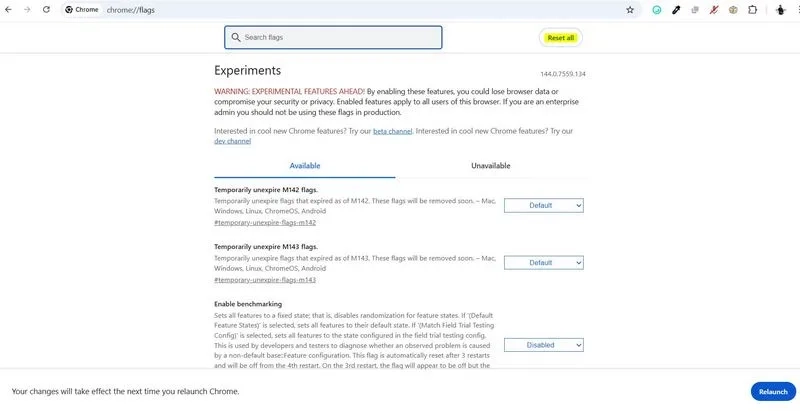Click the back navigation arrow
The width and height of the screenshot is (800, 411).
tap(8, 10)
